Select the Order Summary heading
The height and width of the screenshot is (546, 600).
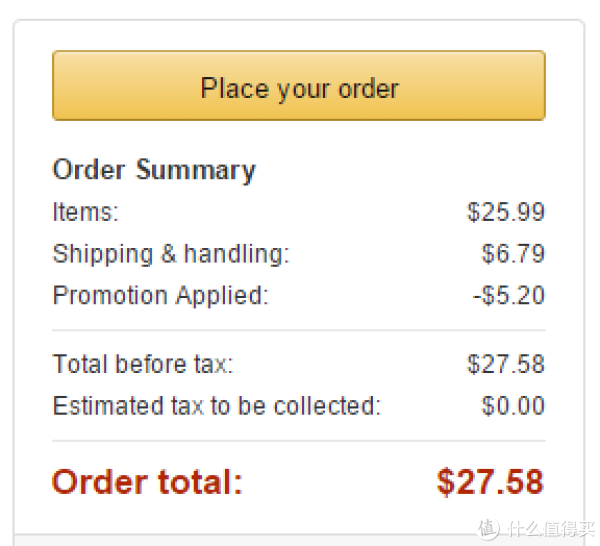tap(154, 170)
